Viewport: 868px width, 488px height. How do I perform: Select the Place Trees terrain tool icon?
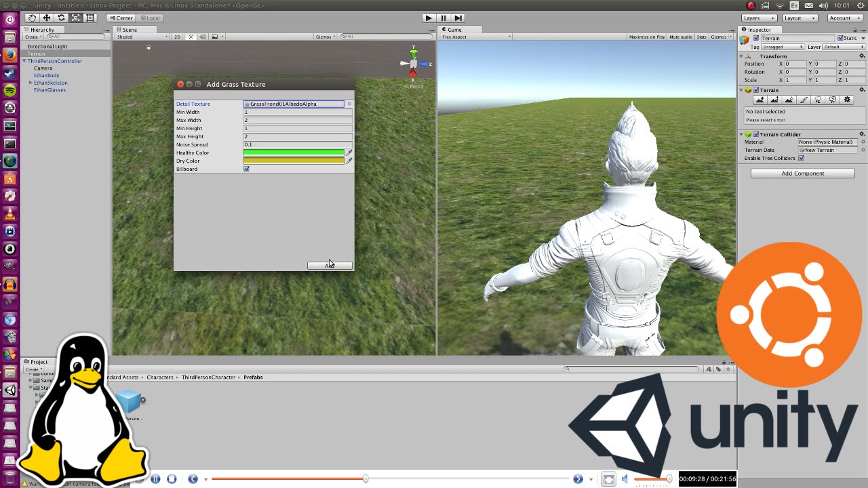pos(818,100)
